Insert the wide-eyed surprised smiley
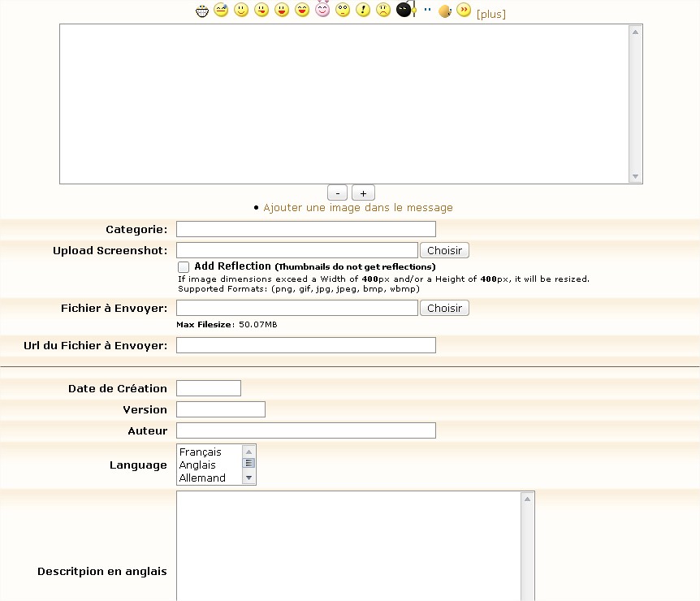Viewport: 700px width, 601px height. click(x=343, y=11)
